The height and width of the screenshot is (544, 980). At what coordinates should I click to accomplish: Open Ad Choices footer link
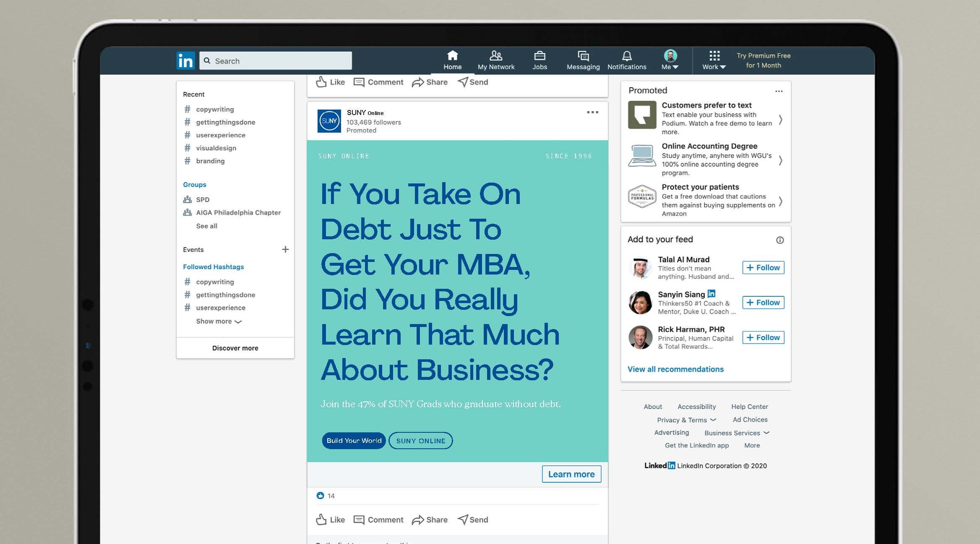(750, 420)
